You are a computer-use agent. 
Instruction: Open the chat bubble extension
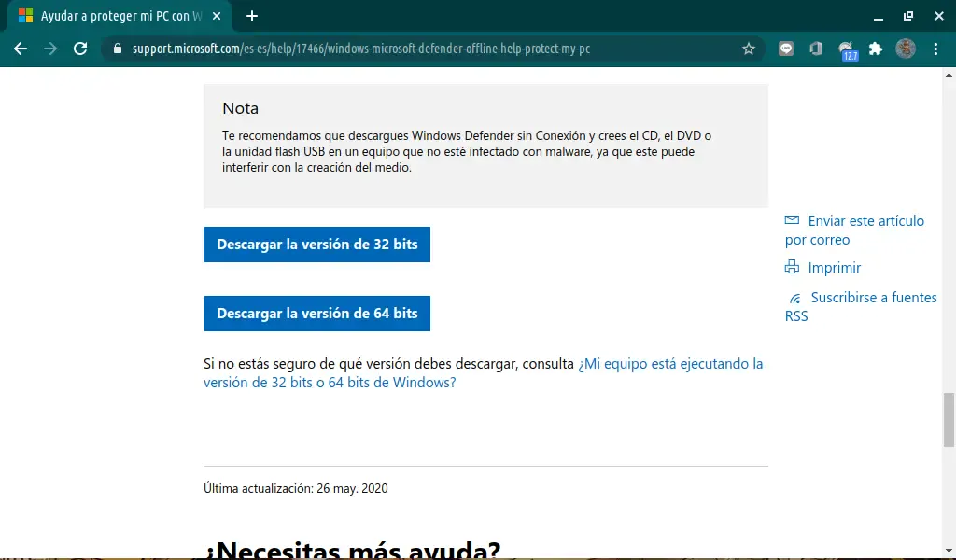coord(786,49)
